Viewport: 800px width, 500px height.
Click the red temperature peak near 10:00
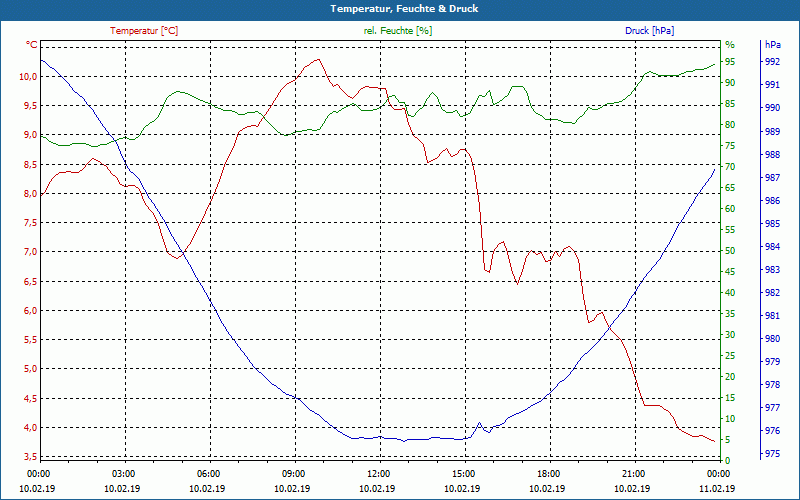coord(318,59)
